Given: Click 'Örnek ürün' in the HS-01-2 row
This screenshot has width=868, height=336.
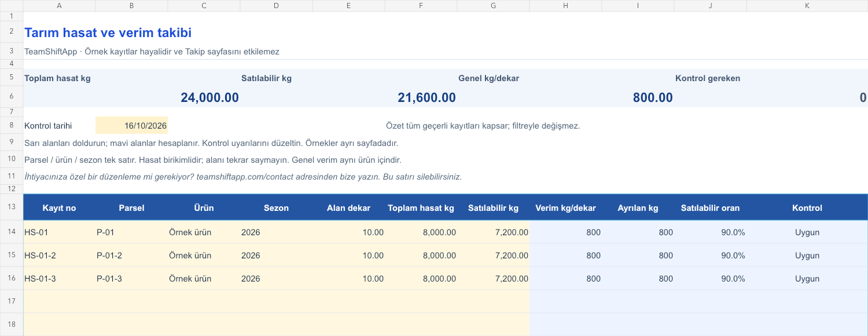Looking at the screenshot, I should pos(204,255).
